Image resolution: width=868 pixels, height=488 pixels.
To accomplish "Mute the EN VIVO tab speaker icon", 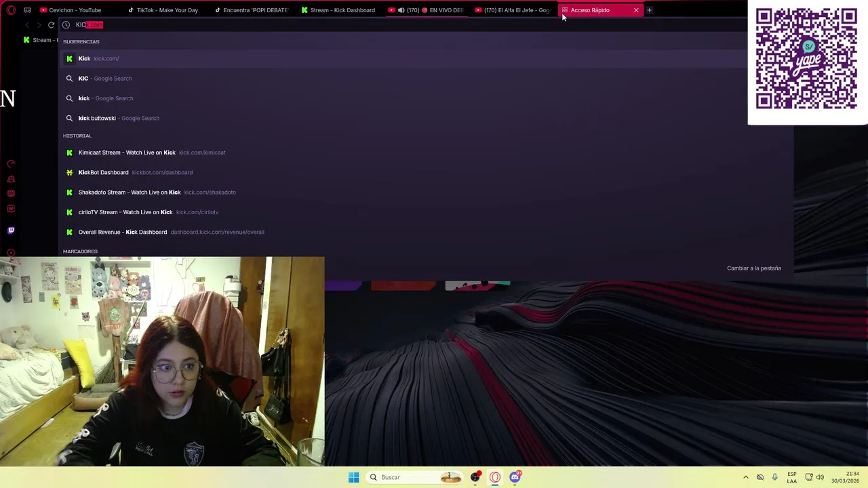I will 401,10.
